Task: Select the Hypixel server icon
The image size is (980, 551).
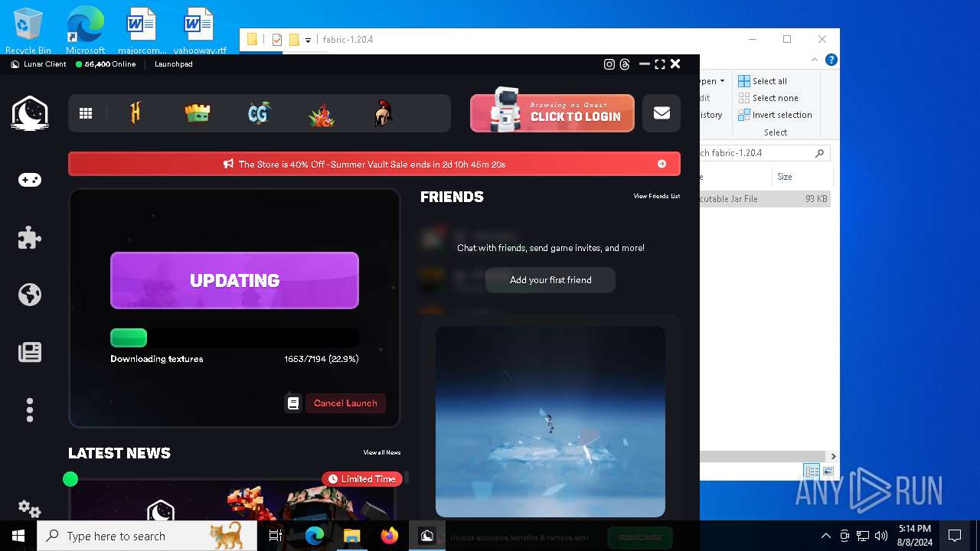Action: pyautogui.click(x=136, y=113)
